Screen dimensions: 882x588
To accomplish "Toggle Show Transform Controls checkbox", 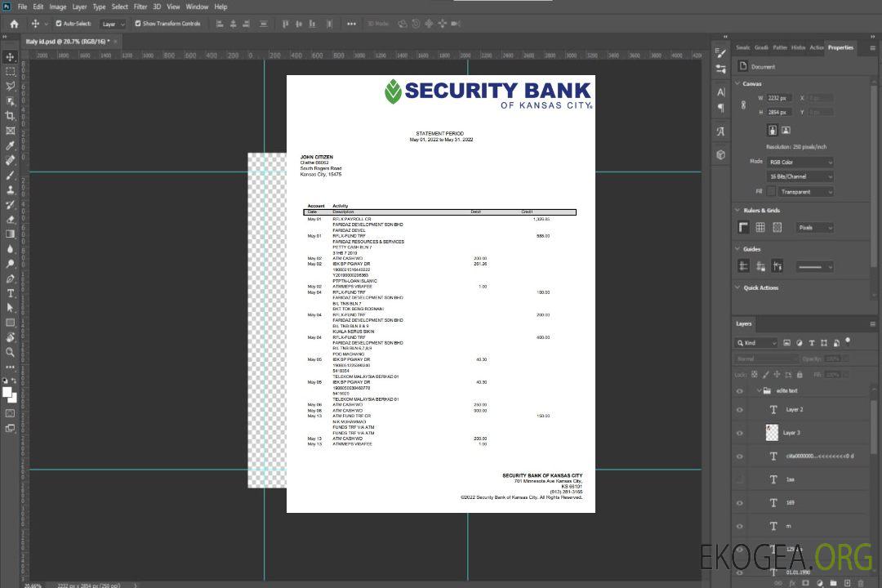I will (138, 24).
